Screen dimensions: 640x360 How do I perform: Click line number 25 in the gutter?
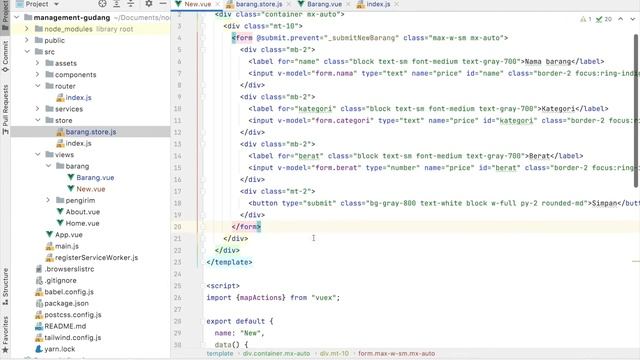click(x=178, y=286)
